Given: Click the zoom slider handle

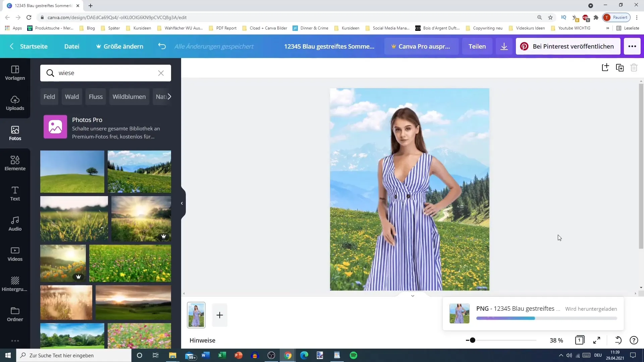Looking at the screenshot, I should click(472, 340).
